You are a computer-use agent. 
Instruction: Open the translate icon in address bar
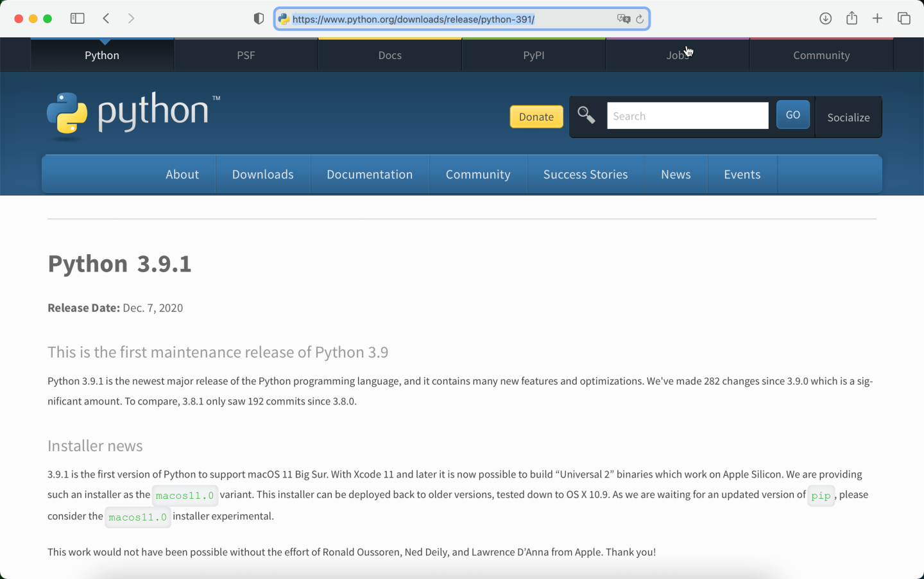coord(623,19)
